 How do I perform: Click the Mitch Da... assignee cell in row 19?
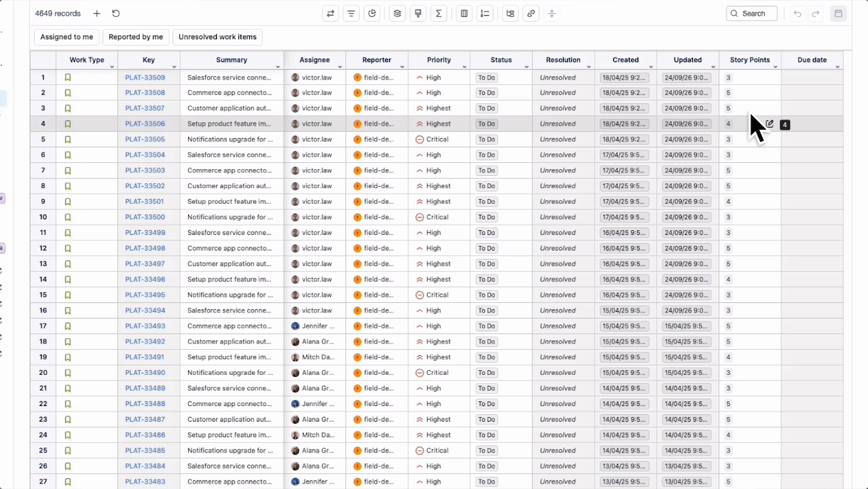[314, 357]
